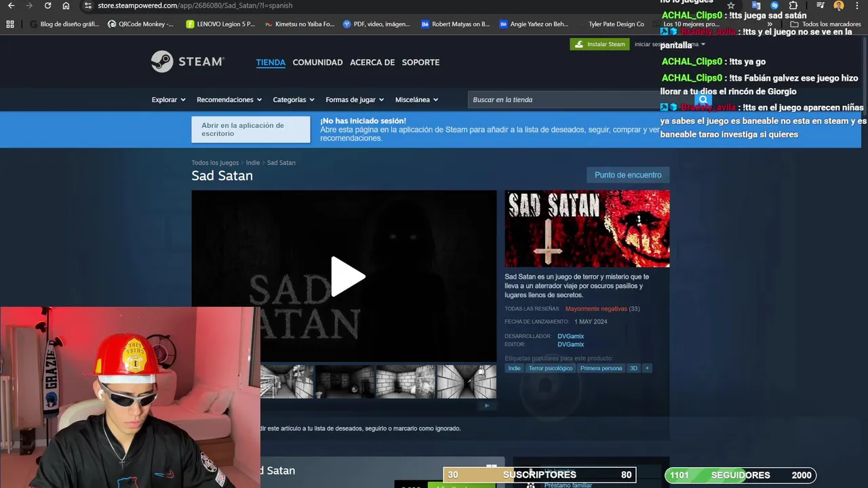The height and width of the screenshot is (488, 868).
Task: Select the first screenshot thumbnail
Action: click(288, 382)
